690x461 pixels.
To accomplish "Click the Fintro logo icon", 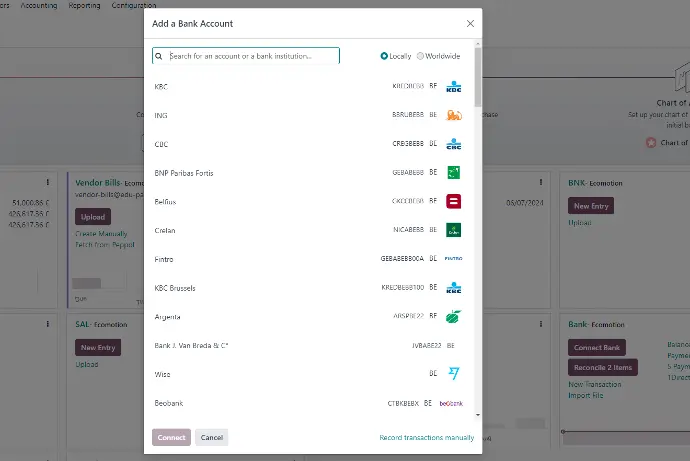I will pyautogui.click(x=453, y=259).
